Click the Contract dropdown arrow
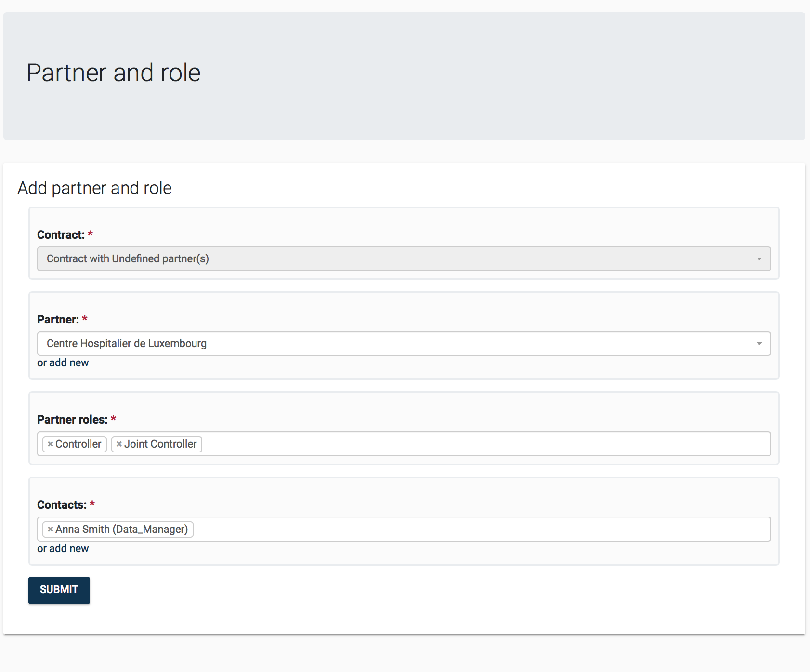The width and height of the screenshot is (810, 672). pos(759,259)
